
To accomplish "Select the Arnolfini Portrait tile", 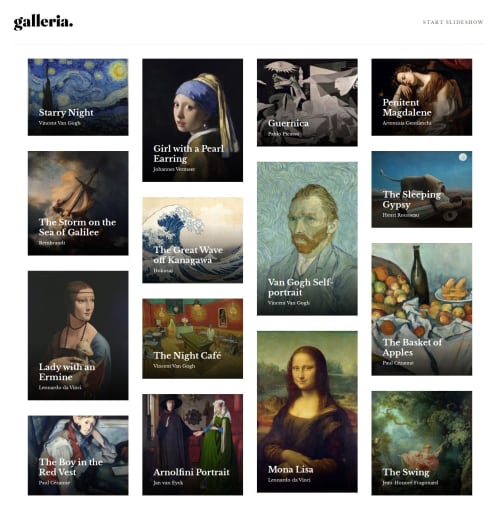I will point(193,444).
